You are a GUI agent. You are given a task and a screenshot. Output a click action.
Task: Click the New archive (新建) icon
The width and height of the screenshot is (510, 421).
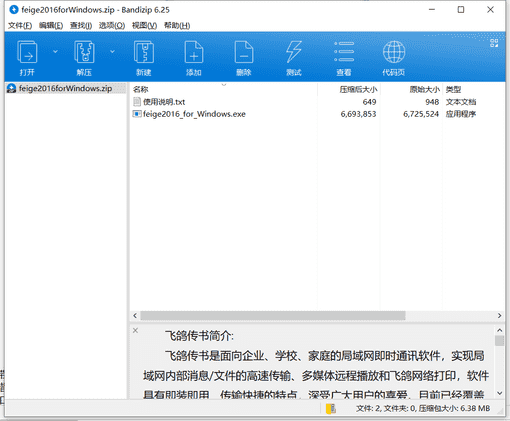[x=144, y=52]
